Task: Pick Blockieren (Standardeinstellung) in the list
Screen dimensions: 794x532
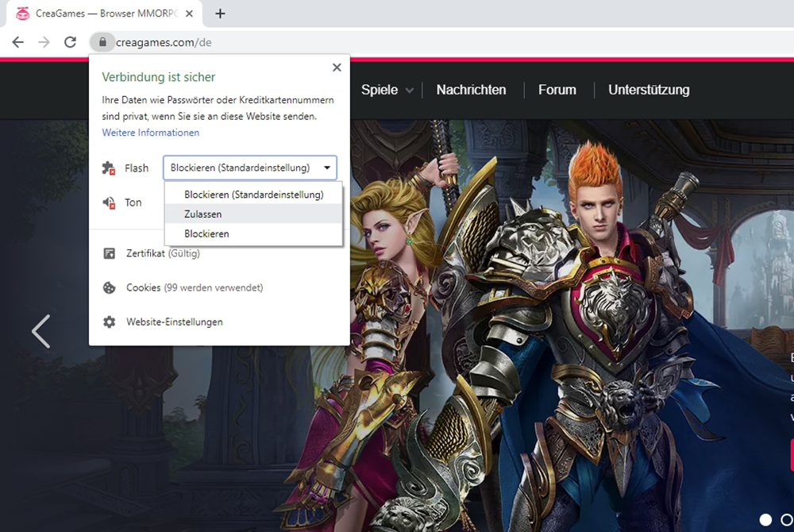Action: 253,195
